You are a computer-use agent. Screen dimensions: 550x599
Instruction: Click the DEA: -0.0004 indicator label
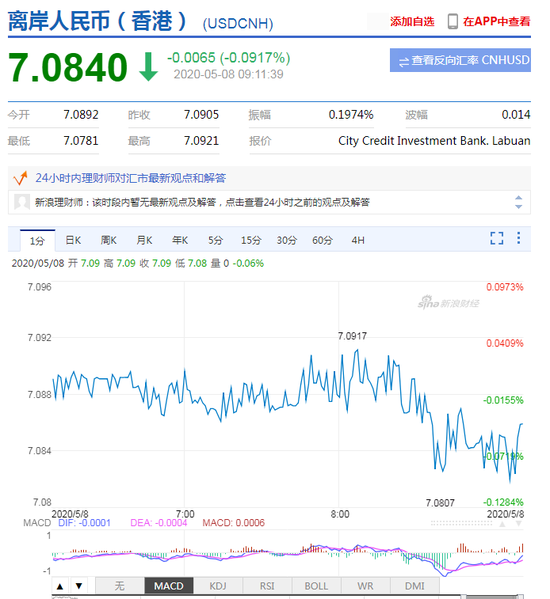[159, 523]
